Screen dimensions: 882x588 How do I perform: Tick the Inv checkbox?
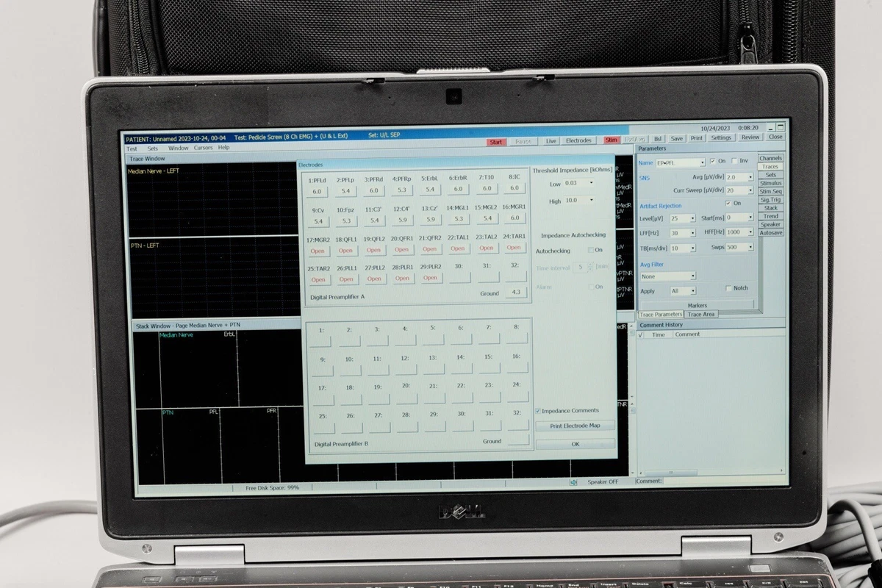coord(734,161)
